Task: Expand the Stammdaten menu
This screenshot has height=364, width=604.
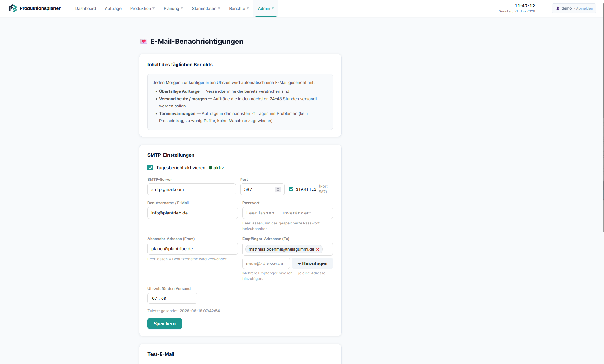Action: pyautogui.click(x=206, y=8)
